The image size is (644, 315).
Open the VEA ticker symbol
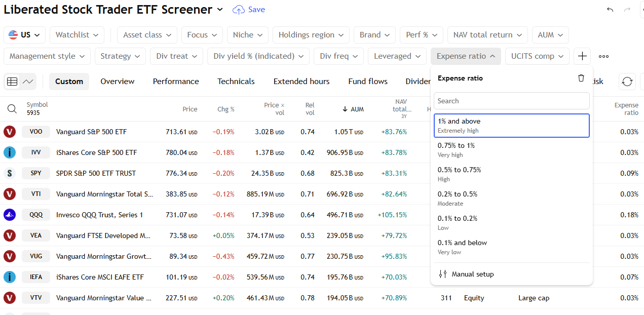(x=36, y=235)
